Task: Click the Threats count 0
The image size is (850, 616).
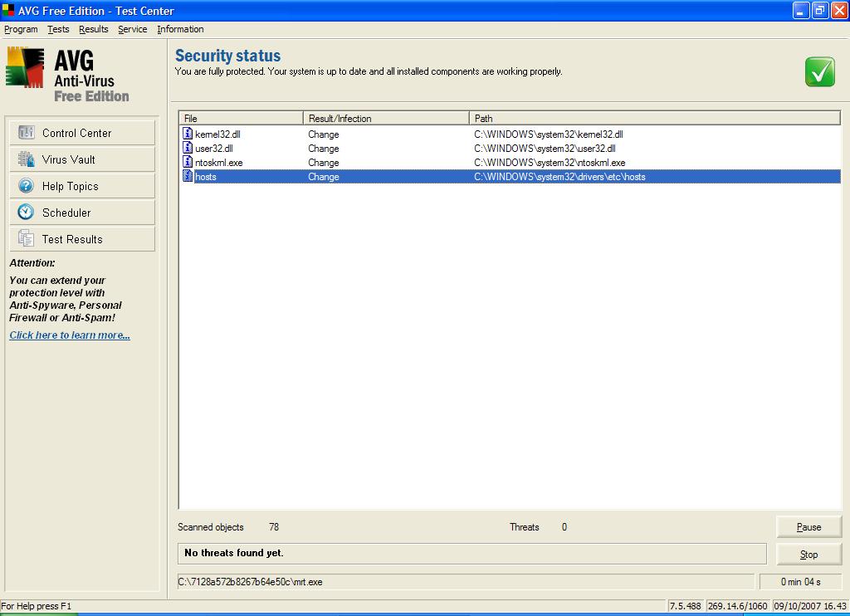Action: coord(564,527)
